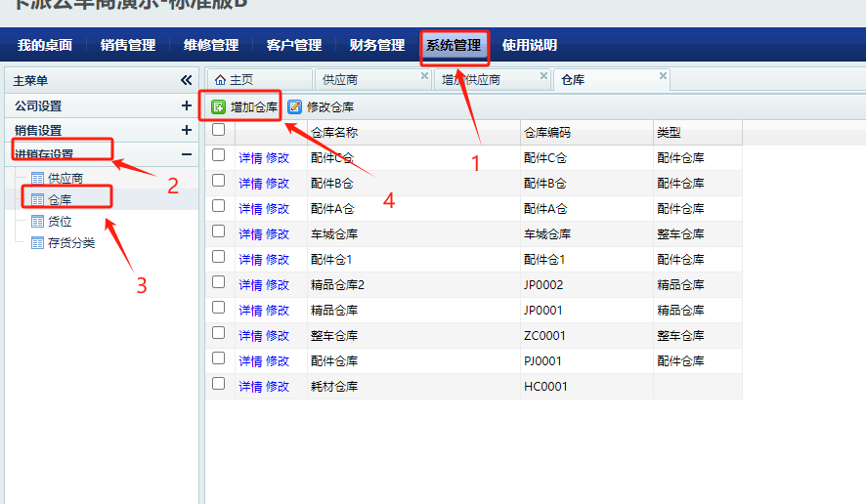
Task: Tick the checkbox for 配件C仓 row
Action: click(x=219, y=155)
